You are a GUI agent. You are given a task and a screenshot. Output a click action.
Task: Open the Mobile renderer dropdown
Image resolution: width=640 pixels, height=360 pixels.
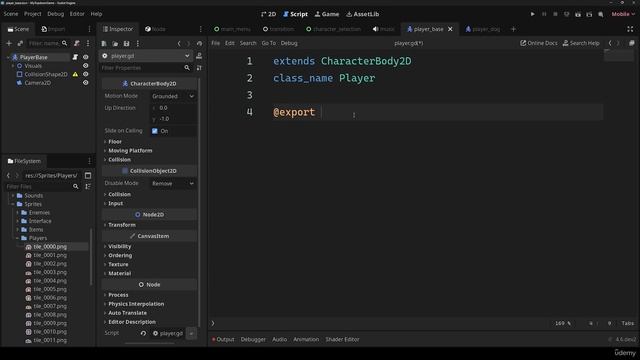623,14
